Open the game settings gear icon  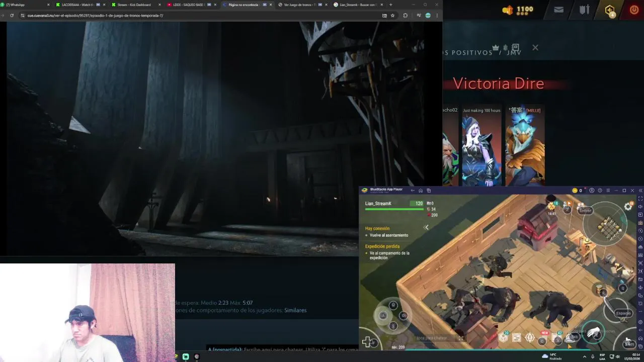(628, 206)
